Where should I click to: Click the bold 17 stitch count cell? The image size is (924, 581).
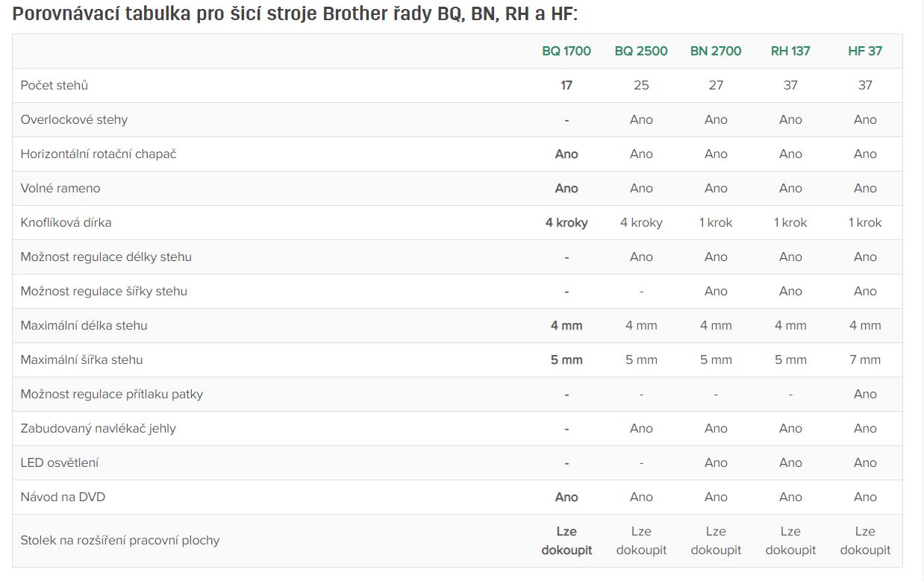[x=566, y=85]
